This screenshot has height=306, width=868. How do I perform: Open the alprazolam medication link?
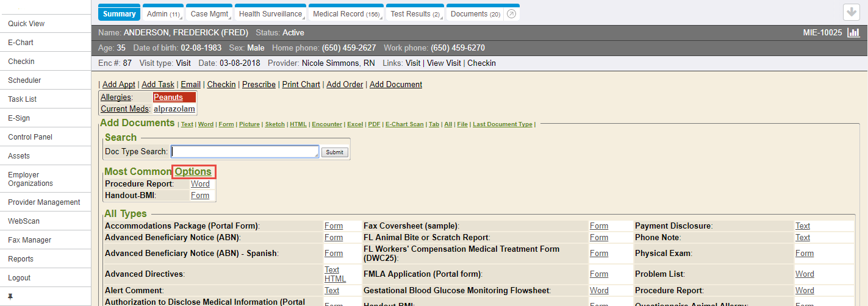pos(174,109)
